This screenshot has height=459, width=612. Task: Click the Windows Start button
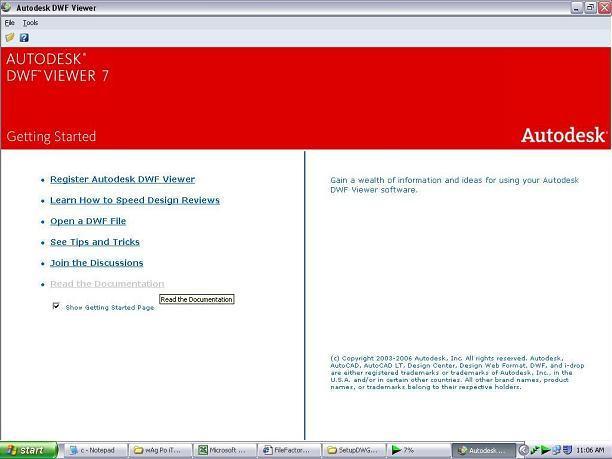(x=28, y=450)
